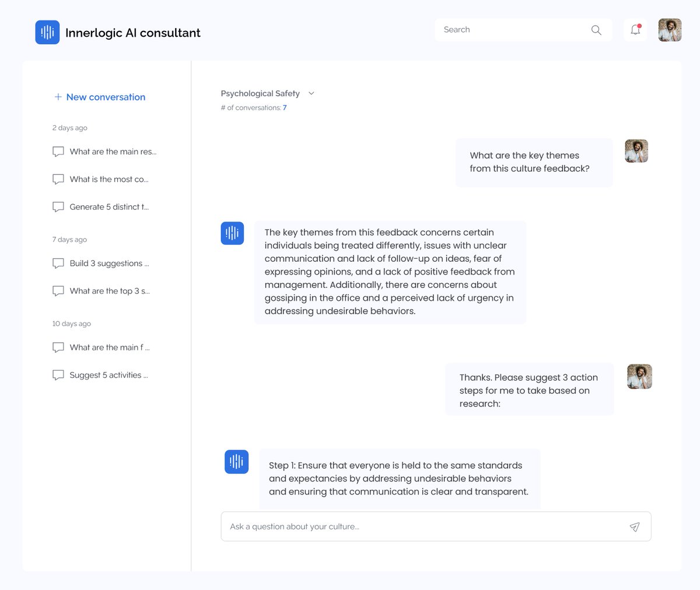Open conversation 'What is the most co...'
This screenshot has height=590, width=700.
pos(100,179)
